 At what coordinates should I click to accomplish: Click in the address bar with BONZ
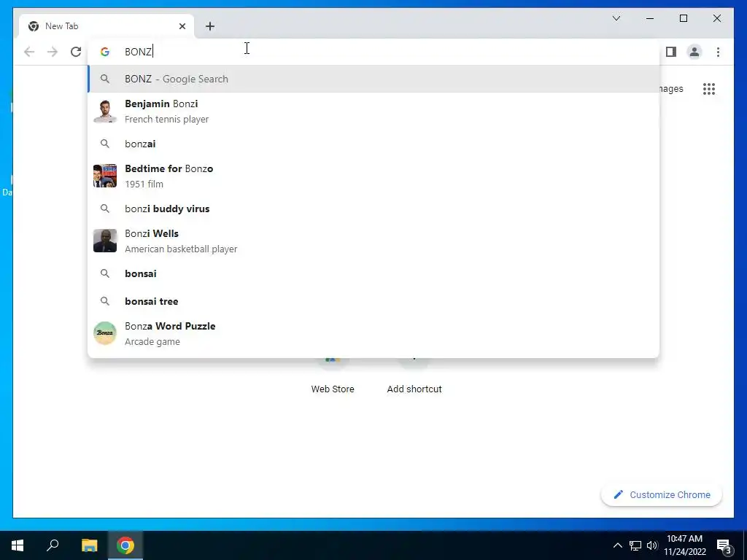pyautogui.click(x=374, y=52)
